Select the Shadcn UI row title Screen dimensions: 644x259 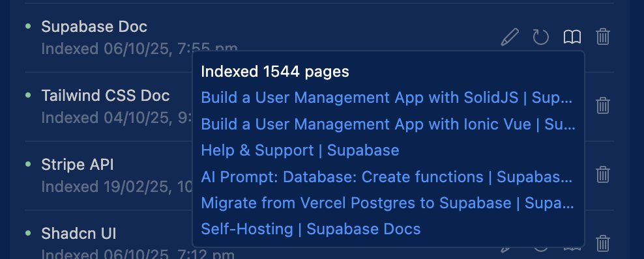point(78,234)
